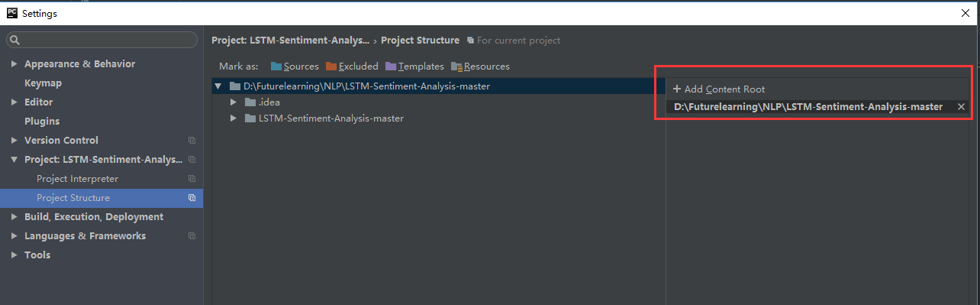
Task: Click the project-level icon beside Project Interpreter
Action: 192,179
